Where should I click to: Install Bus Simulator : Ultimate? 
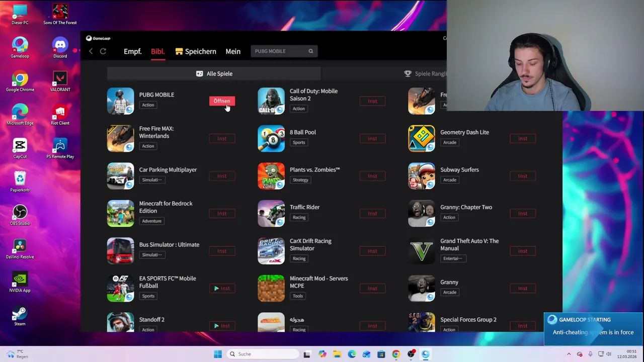pyautogui.click(x=222, y=251)
